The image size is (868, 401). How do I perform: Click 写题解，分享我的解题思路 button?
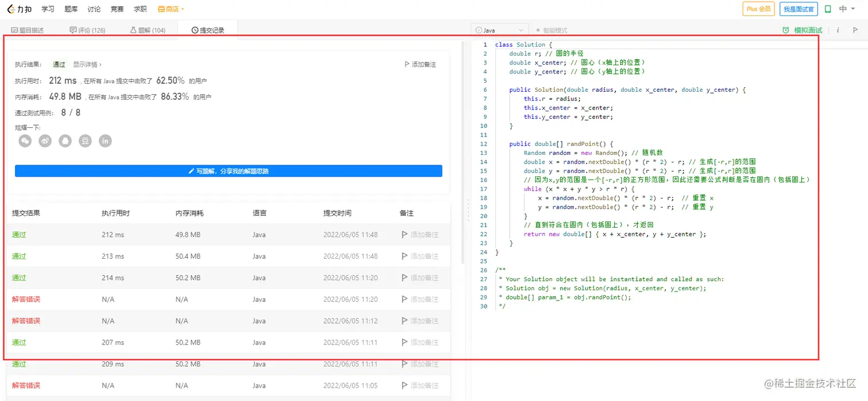(228, 171)
